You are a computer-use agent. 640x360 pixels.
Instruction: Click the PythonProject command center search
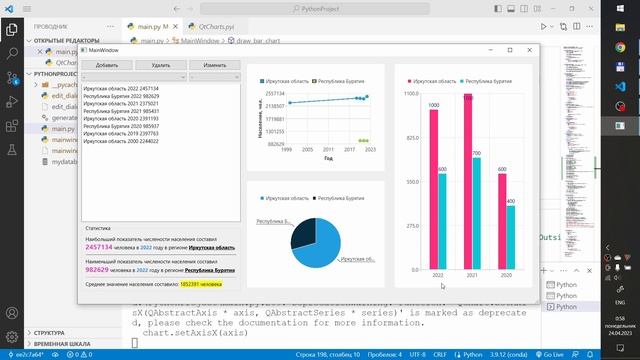tap(315, 9)
